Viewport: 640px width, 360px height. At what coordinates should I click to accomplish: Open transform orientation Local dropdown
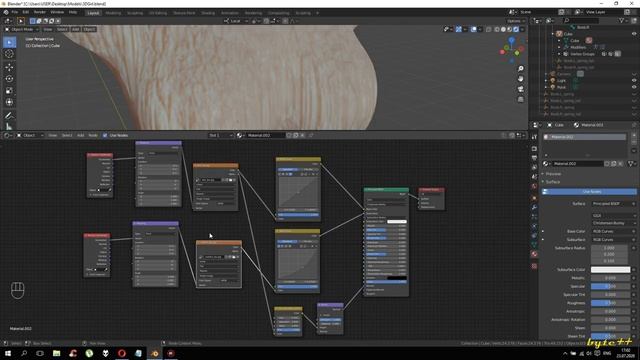pyautogui.click(x=236, y=21)
